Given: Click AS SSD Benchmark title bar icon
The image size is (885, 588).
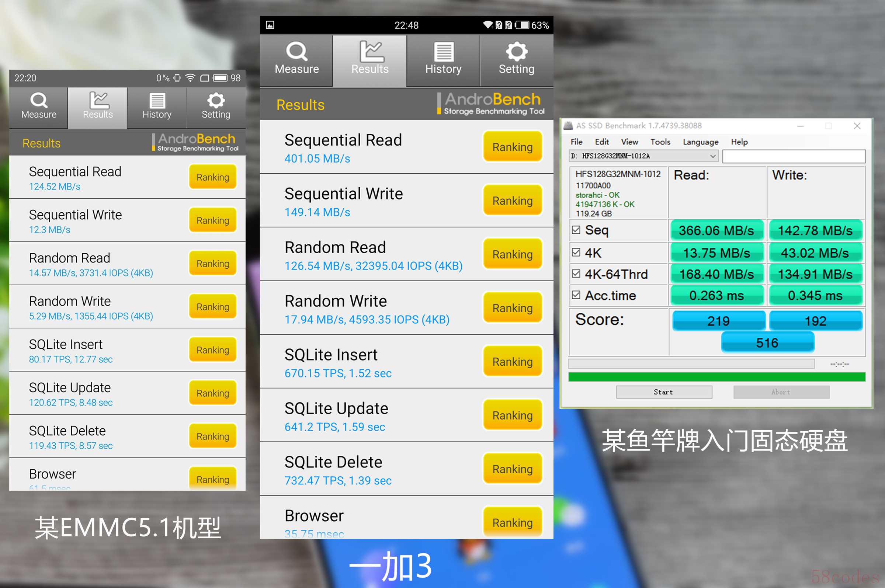Looking at the screenshot, I should coord(569,126).
